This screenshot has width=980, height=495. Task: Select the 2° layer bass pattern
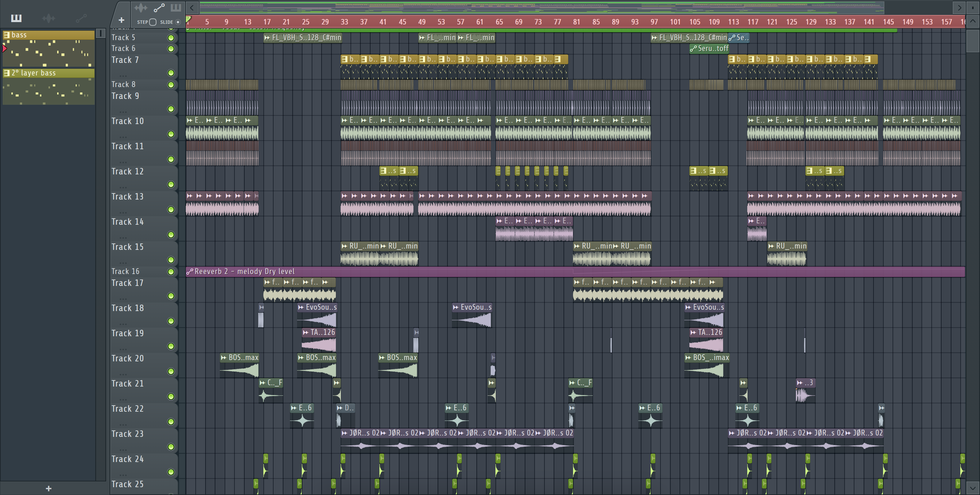(x=49, y=86)
